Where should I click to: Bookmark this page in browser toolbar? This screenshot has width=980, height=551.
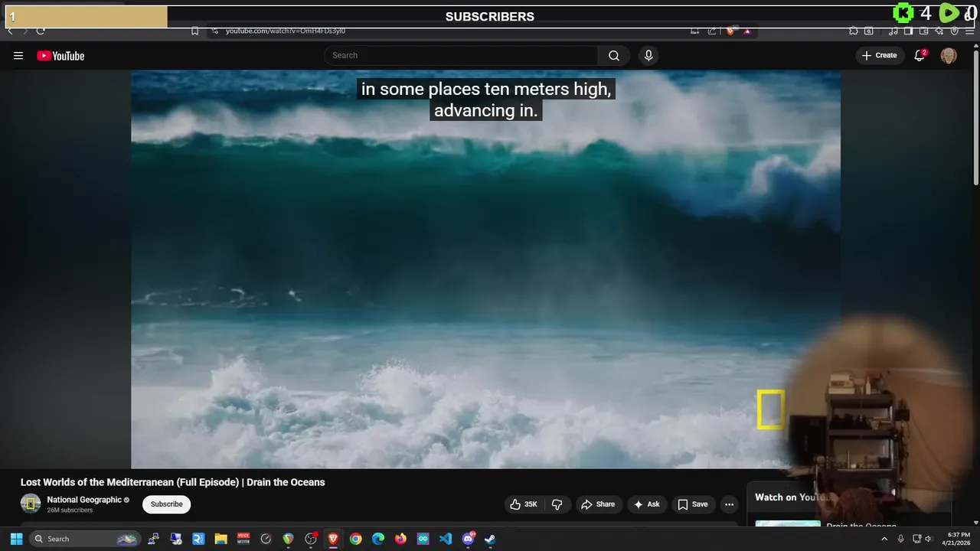pos(195,31)
